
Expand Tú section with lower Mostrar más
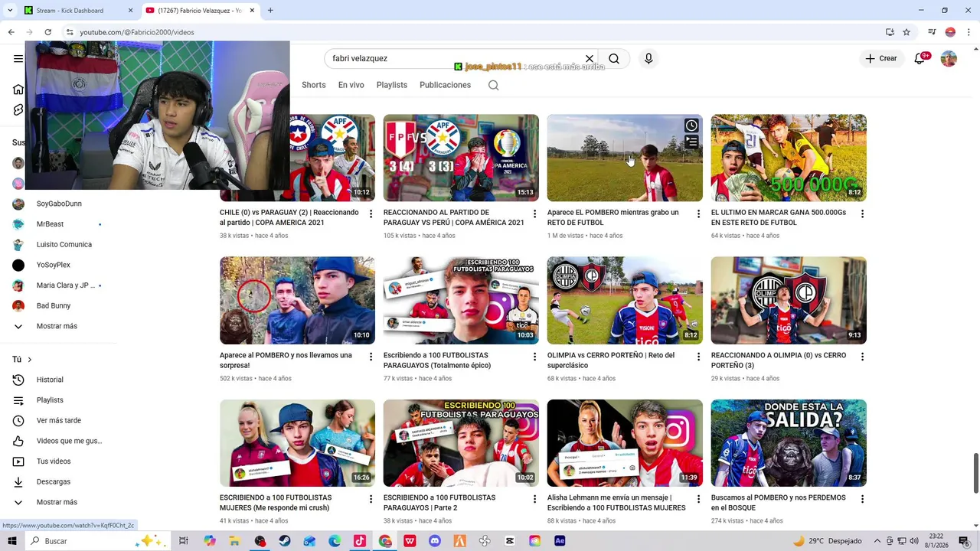coord(57,502)
